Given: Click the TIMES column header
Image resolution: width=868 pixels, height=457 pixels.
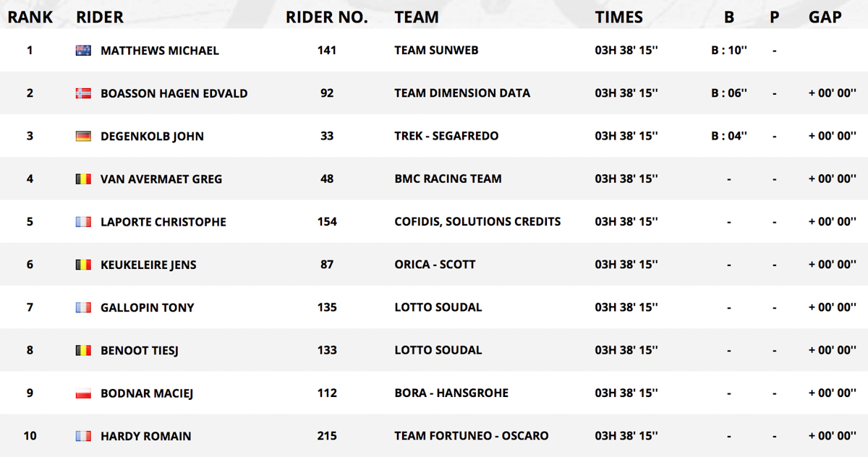Looking at the screenshot, I should [618, 17].
